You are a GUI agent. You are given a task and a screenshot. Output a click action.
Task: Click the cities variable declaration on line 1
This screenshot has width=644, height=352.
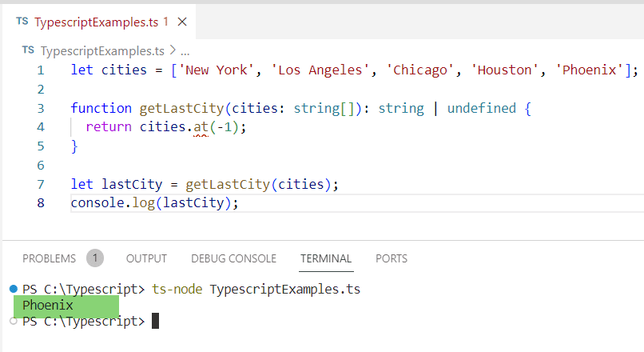(124, 70)
